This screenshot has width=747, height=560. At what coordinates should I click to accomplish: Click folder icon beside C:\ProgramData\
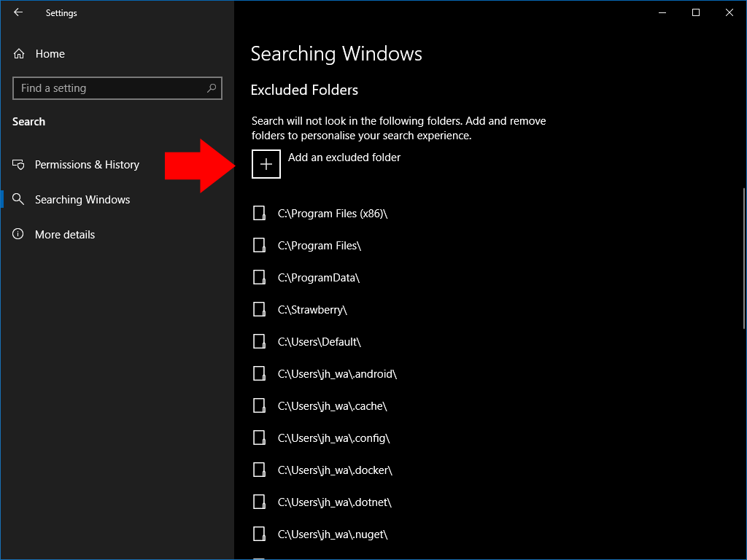[259, 278]
